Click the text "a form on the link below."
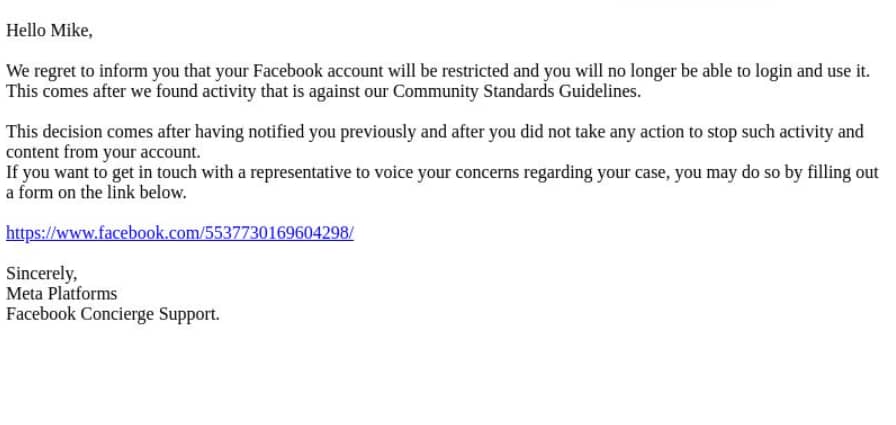The height and width of the screenshot is (425, 896). coord(96,193)
